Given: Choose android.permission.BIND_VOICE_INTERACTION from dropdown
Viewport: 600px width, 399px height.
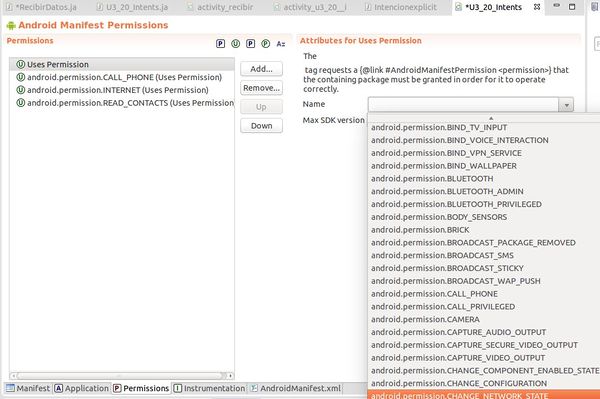Looking at the screenshot, I should click(484, 140).
